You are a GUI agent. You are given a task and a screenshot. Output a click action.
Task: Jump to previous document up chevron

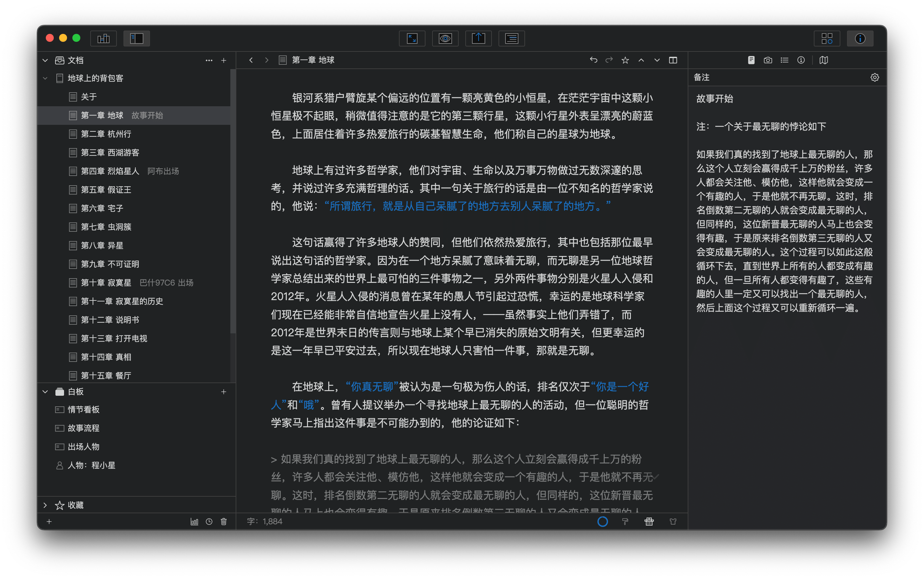pyautogui.click(x=641, y=60)
